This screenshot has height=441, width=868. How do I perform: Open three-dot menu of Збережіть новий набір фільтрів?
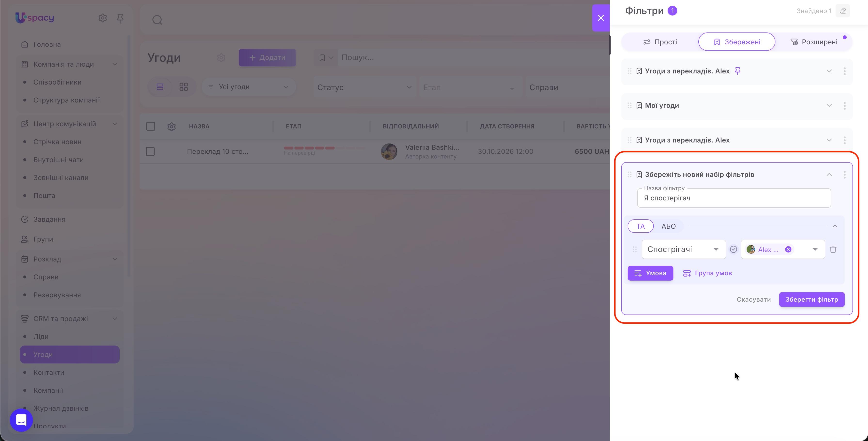[844, 174]
